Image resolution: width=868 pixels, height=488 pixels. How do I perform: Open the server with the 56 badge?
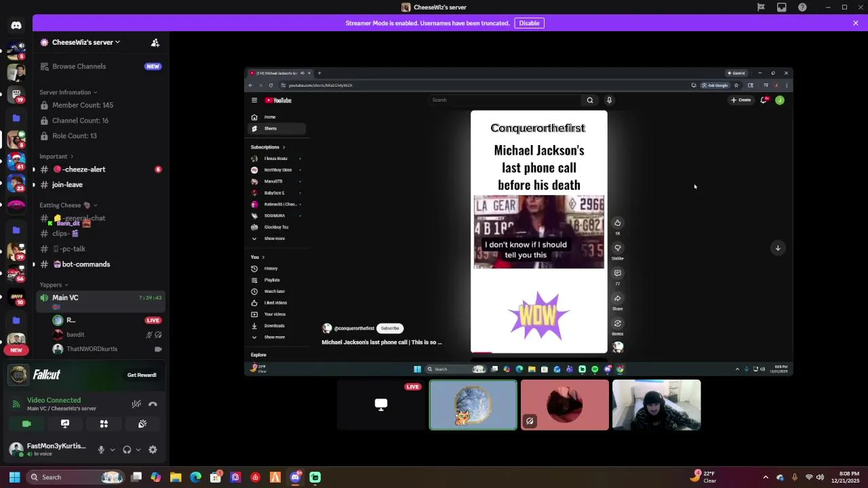pyautogui.click(x=16, y=274)
